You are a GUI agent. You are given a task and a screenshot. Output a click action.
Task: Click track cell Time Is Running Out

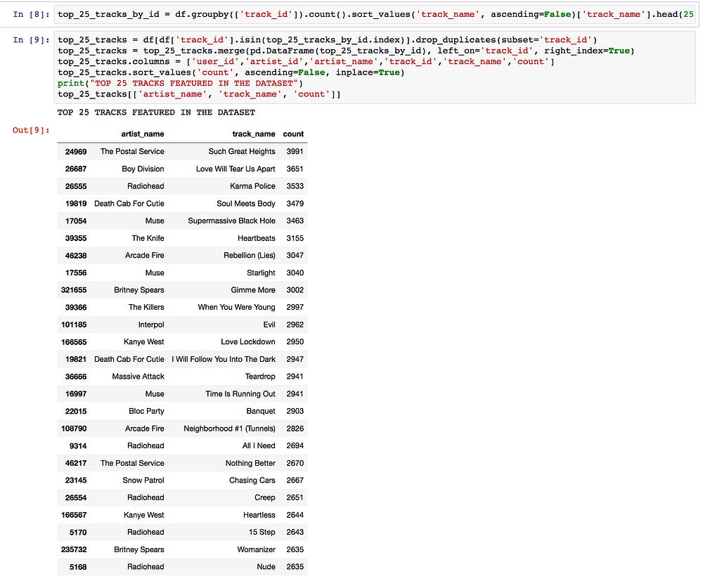[240, 394]
